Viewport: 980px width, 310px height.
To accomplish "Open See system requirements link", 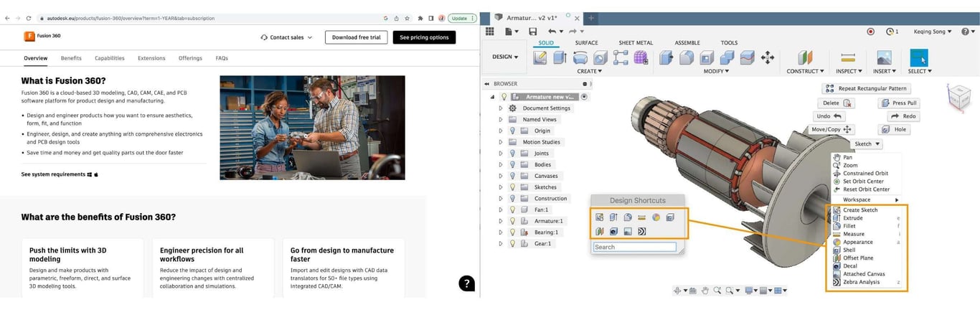I will [60, 174].
